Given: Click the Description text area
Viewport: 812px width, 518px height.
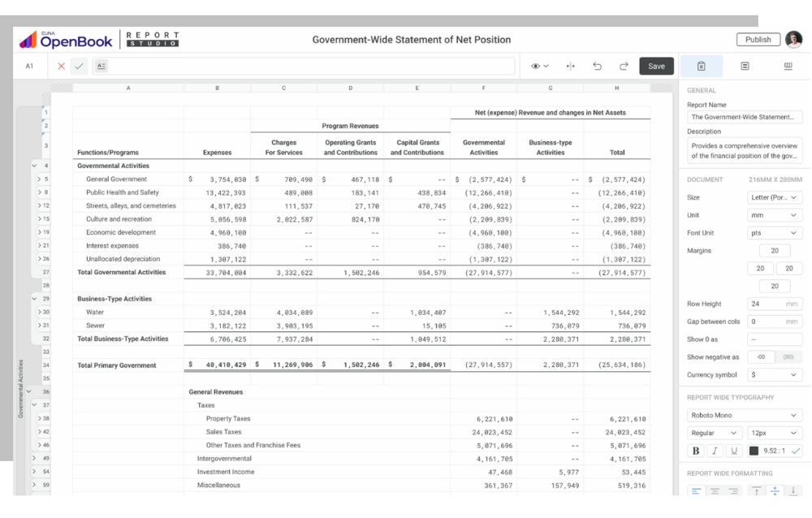Looking at the screenshot, I should pos(744,151).
